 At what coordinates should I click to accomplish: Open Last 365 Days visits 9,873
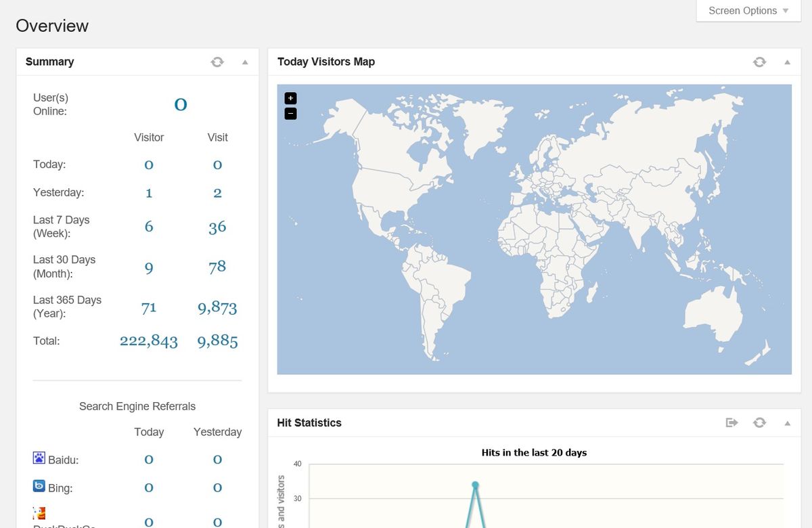coord(217,308)
